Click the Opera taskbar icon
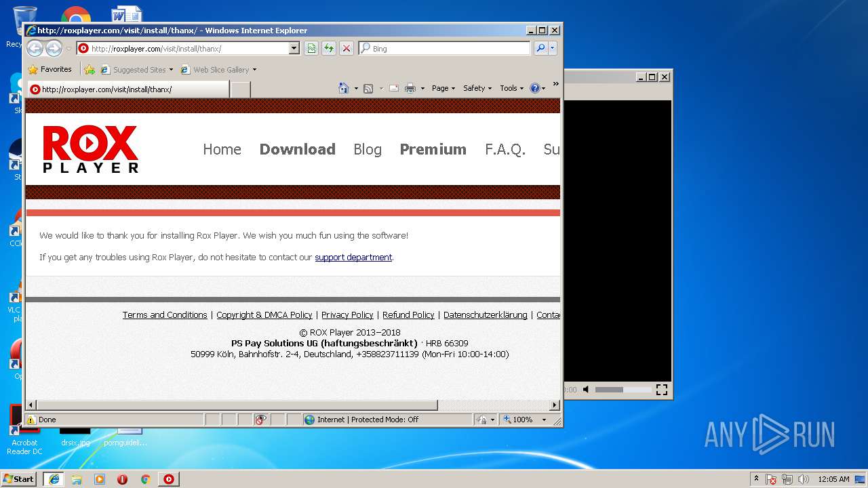The image size is (868, 488). click(x=123, y=479)
